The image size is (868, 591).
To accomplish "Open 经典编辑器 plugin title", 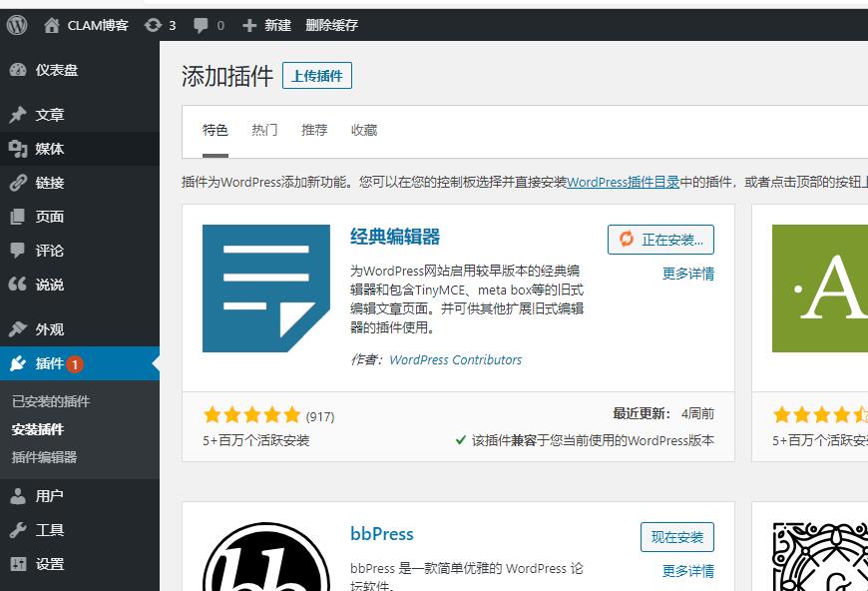I will [x=395, y=237].
